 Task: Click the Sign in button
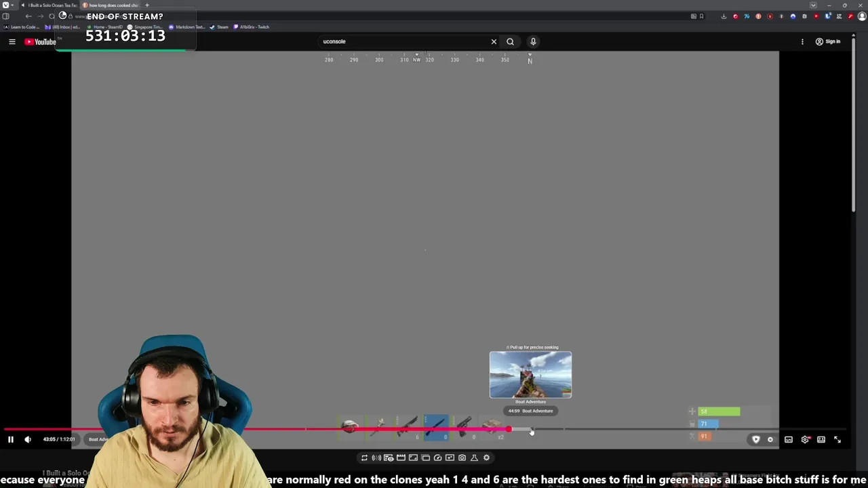pyautogui.click(x=828, y=42)
